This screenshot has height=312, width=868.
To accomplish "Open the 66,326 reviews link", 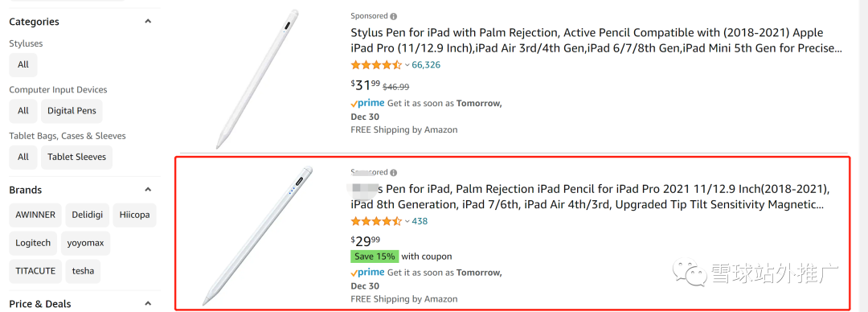I will coord(426,65).
